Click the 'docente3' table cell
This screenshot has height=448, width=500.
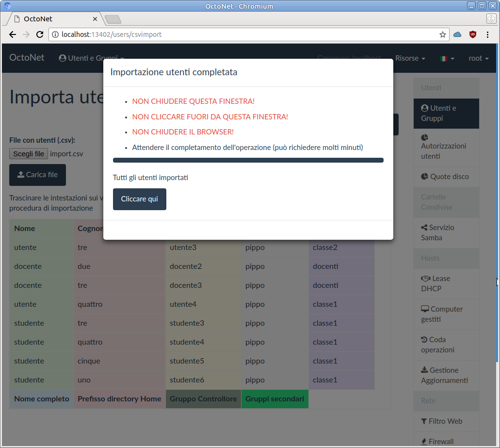204,285
